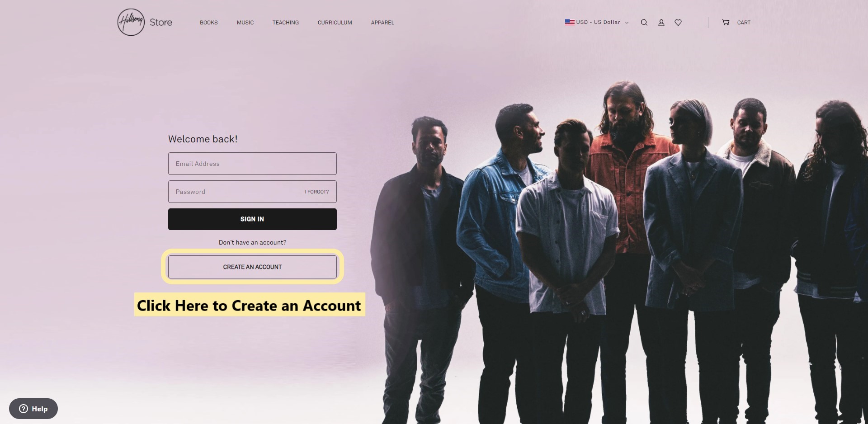Focus the Email Address field
The width and height of the screenshot is (868, 424).
pyautogui.click(x=252, y=164)
